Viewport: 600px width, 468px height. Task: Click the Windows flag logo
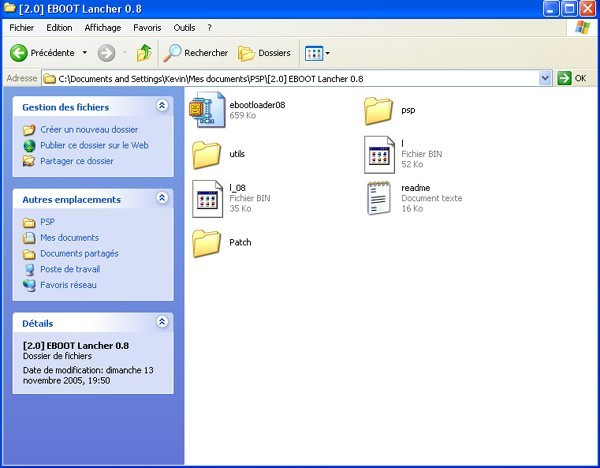tap(582, 28)
